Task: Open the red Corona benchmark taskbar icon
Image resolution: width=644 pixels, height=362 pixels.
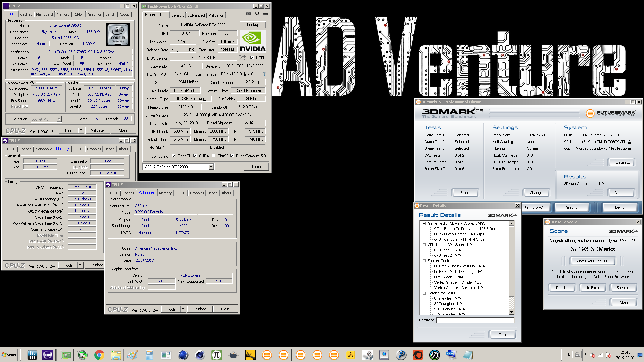Action: (x=418, y=355)
